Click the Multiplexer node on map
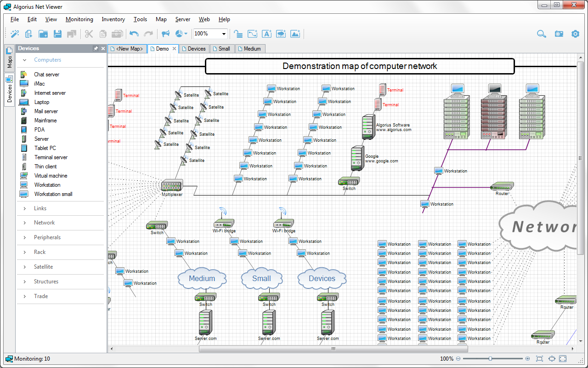This screenshot has width=588, height=368. [172, 185]
